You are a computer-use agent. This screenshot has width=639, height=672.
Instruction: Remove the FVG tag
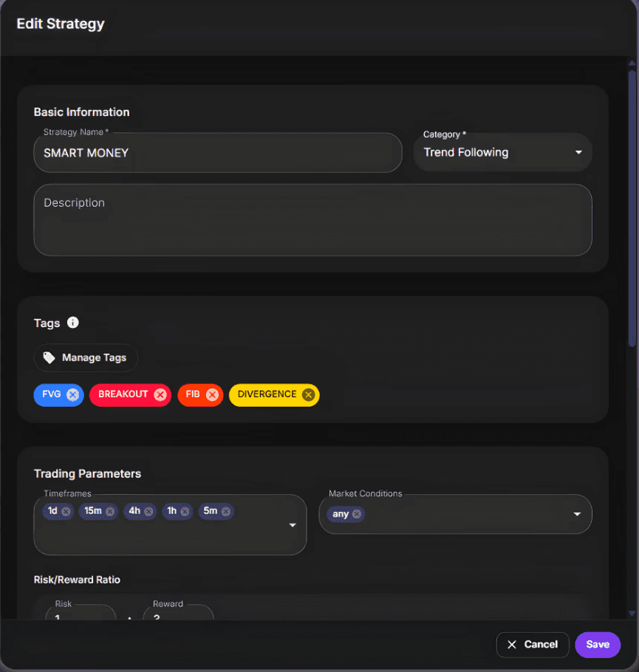pyautogui.click(x=72, y=395)
